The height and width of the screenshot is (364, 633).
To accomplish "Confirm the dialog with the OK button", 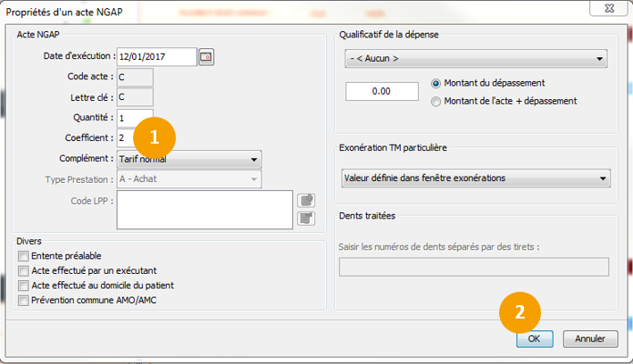I will pyautogui.click(x=534, y=339).
